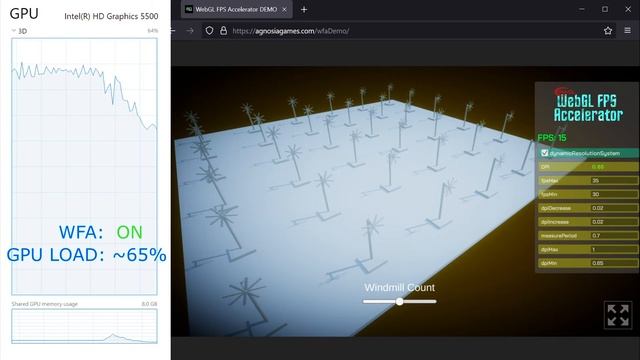Screen dimensions: 640x360
Task: Click the GPU heading text
Action: point(24,13)
